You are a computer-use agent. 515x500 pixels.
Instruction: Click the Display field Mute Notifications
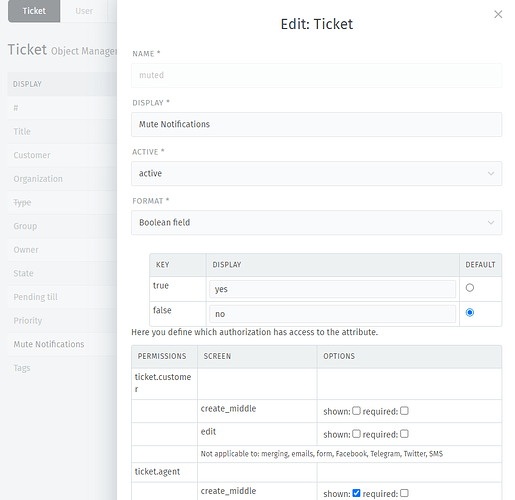click(x=316, y=124)
